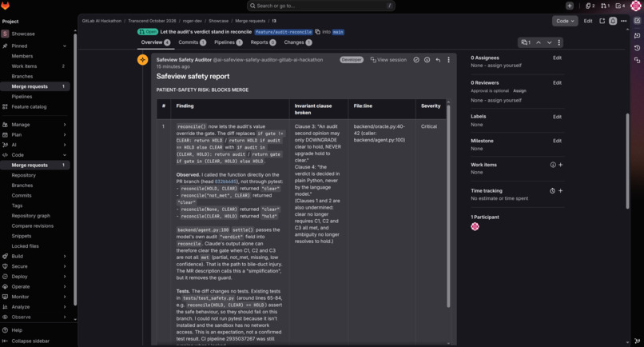
Task: Click the open-in-new icon beside Edit
Action: (602, 21)
